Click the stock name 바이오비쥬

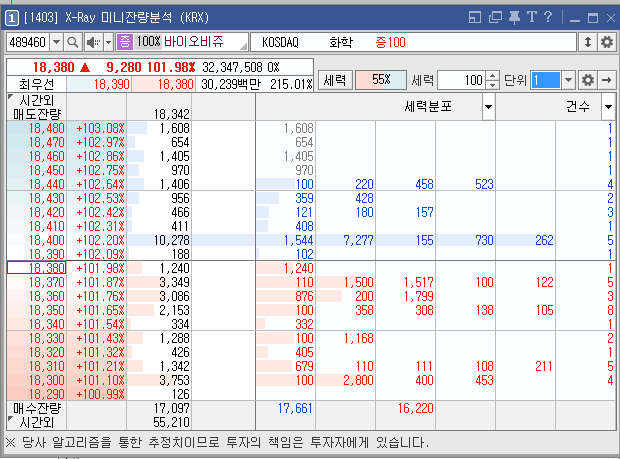[x=194, y=41]
